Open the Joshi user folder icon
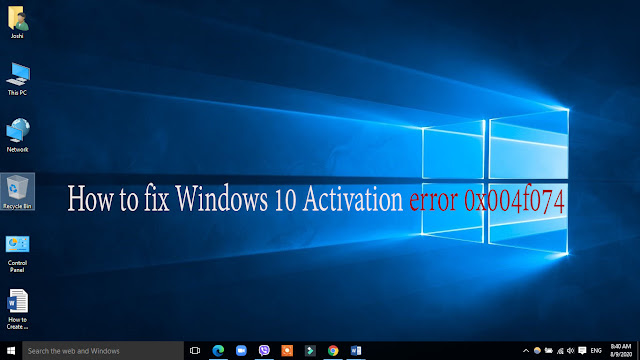The height and width of the screenshot is (360, 640). click(x=17, y=22)
